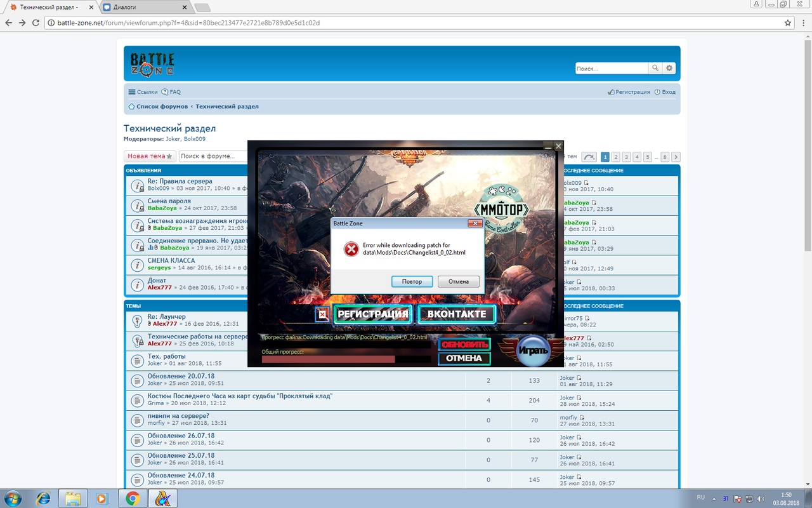This screenshot has height=508, width=812.
Task: Click the red X icon beside РЕГИСТРАЦИЯ
Action: tap(322, 314)
